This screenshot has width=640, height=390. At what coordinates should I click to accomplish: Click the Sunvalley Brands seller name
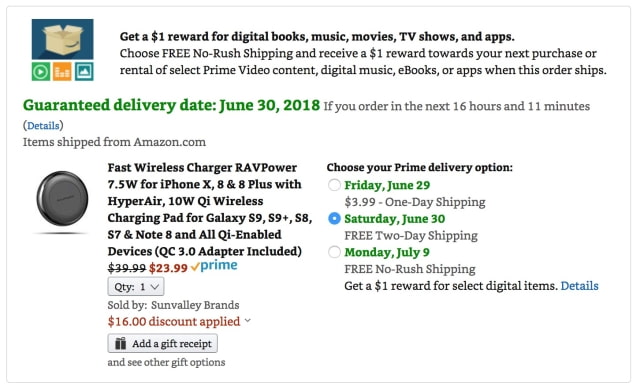(195, 305)
